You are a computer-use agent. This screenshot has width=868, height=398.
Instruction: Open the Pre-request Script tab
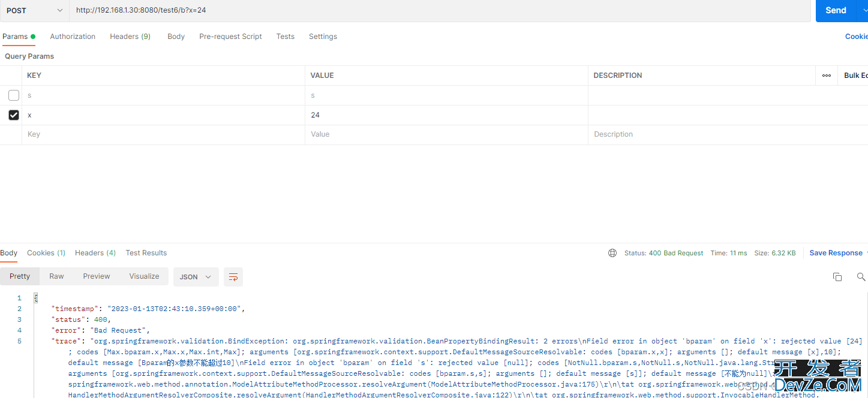[230, 37]
